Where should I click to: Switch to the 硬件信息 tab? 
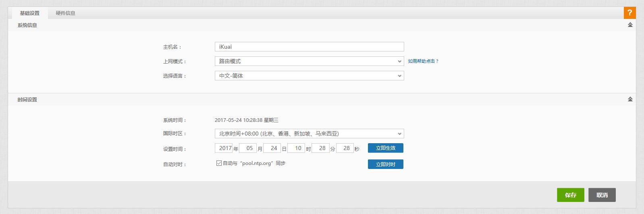65,13
